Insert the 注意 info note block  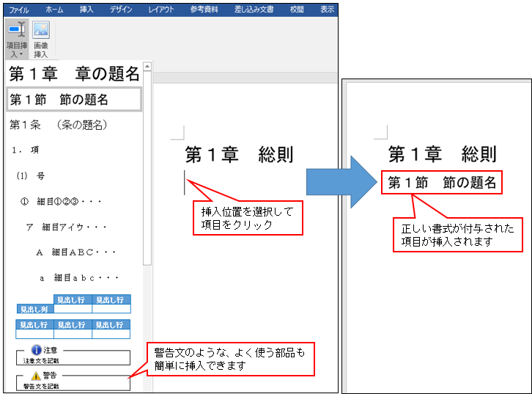pyautogui.click(x=73, y=356)
